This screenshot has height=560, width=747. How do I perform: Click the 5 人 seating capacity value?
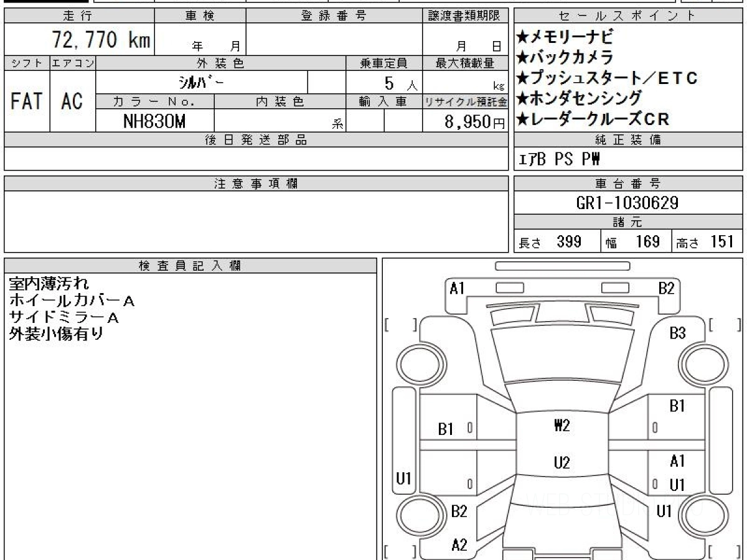[401, 82]
